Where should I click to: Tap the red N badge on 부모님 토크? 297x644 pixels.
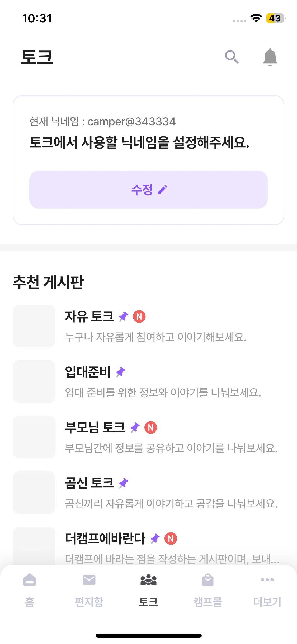151,427
